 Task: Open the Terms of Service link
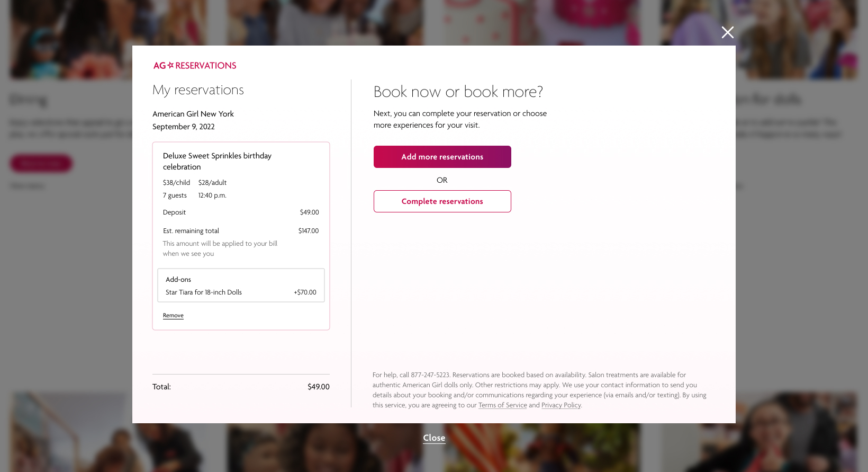click(502, 405)
